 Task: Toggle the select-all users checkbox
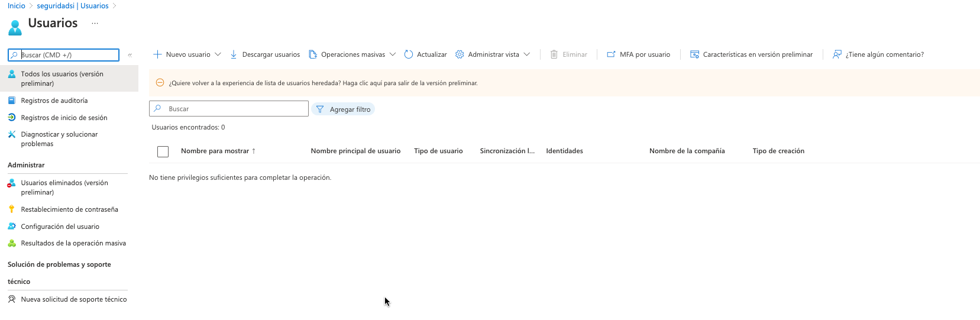(163, 151)
